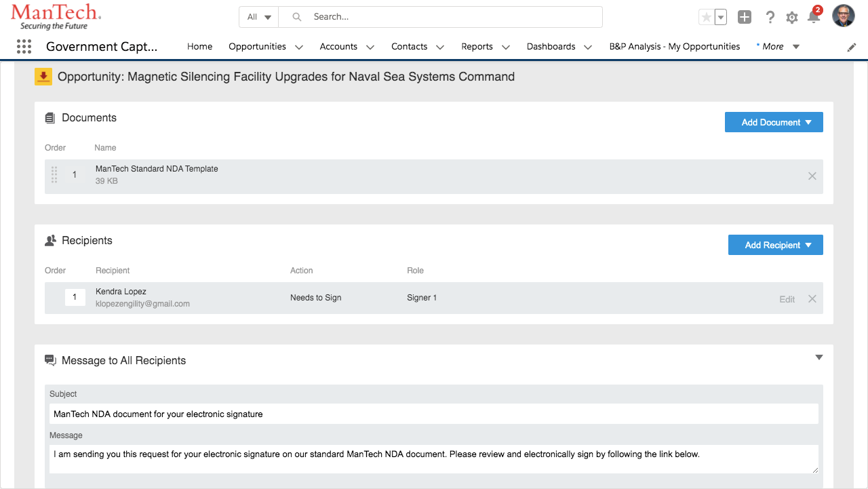Screen dimensions: 868x489
Task: Open the App Launcher grid icon
Action: tap(24, 47)
